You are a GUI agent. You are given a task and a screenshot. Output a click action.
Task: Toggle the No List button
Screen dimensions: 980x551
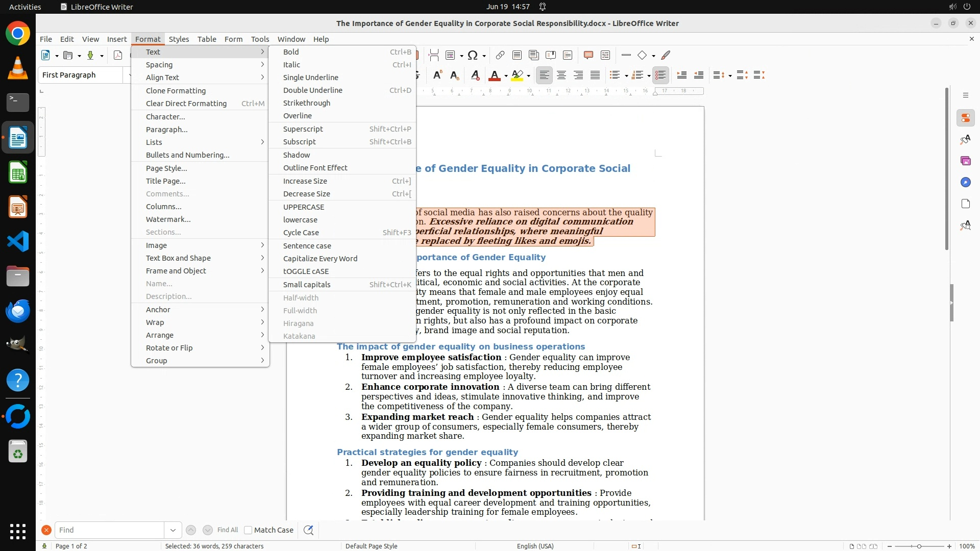pyautogui.click(x=660, y=76)
